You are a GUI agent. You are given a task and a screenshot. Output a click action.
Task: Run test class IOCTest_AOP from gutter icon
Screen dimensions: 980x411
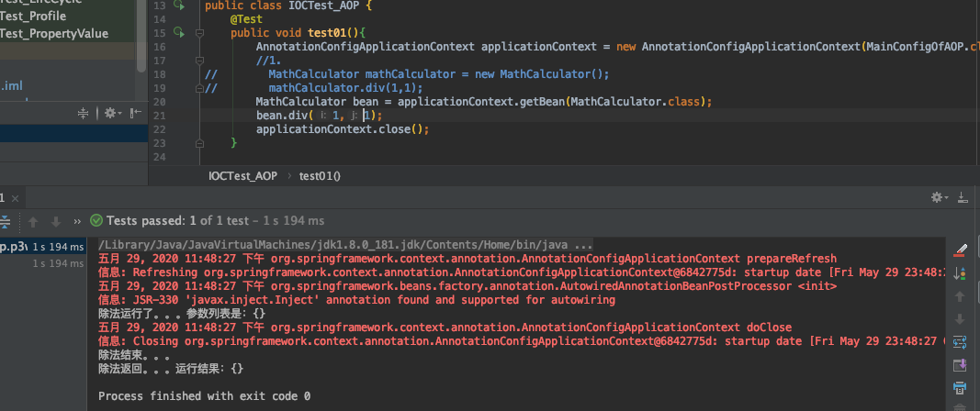pos(178,6)
